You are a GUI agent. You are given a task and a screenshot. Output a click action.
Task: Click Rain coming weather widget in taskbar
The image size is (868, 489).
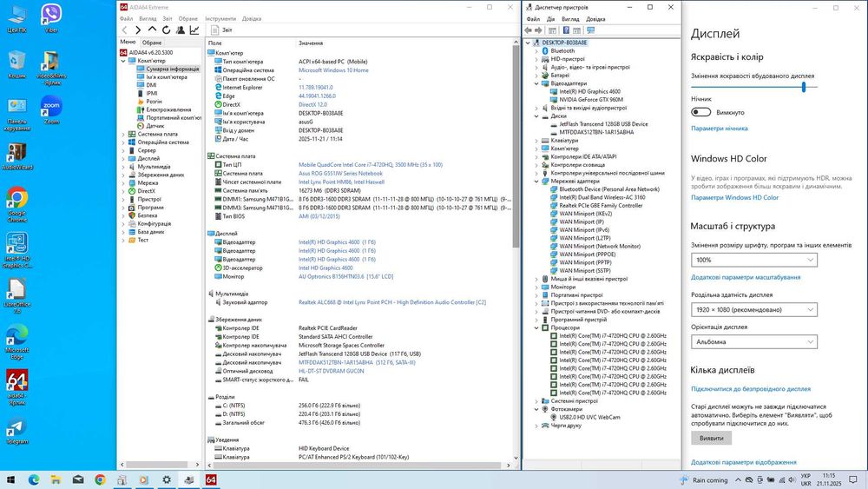pos(704,480)
